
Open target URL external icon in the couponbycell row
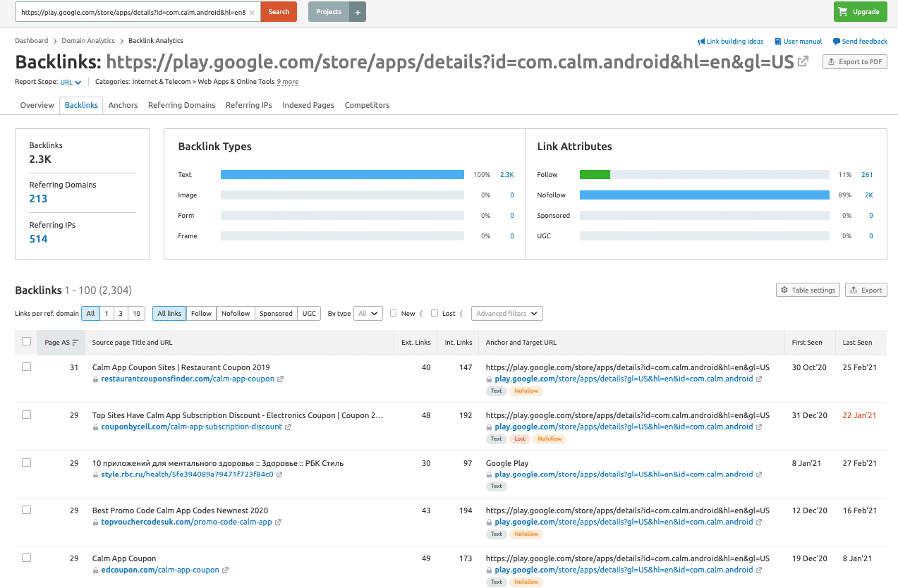759,427
